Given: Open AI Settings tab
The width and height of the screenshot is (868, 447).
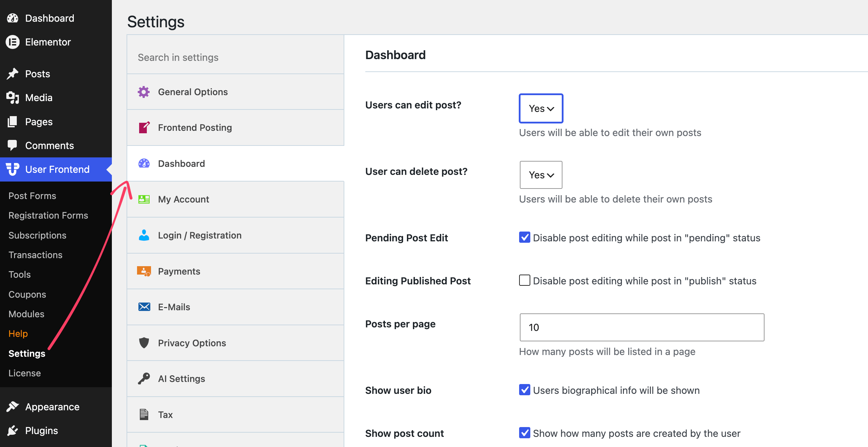Looking at the screenshot, I should [x=236, y=378].
